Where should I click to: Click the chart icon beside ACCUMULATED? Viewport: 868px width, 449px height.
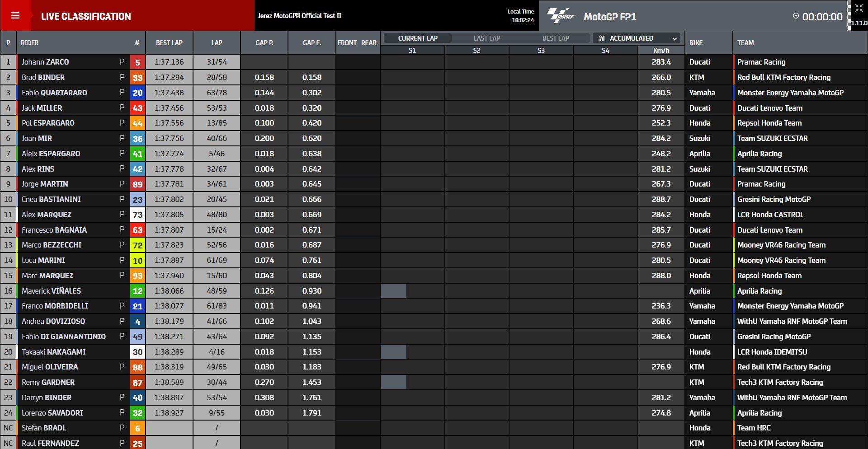pos(601,38)
